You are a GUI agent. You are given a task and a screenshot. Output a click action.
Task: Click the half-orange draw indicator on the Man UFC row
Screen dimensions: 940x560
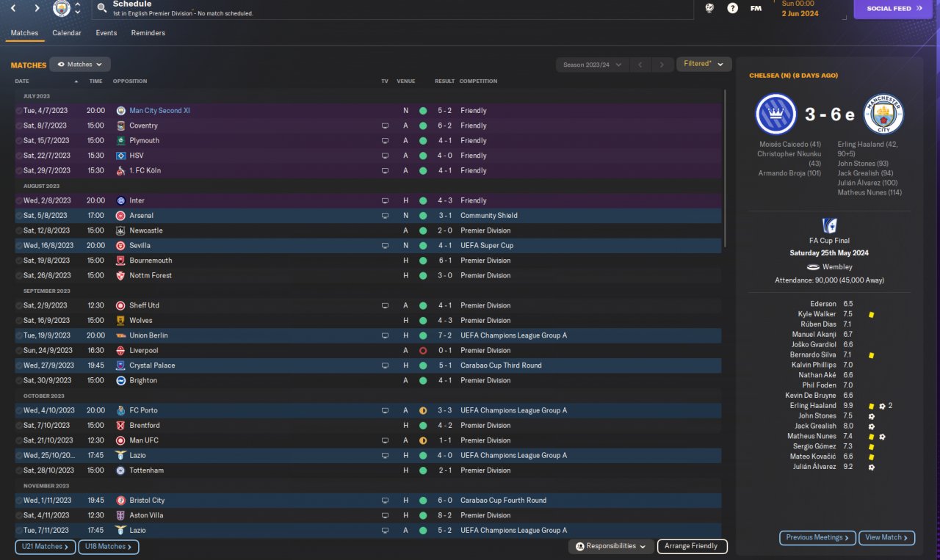423,440
